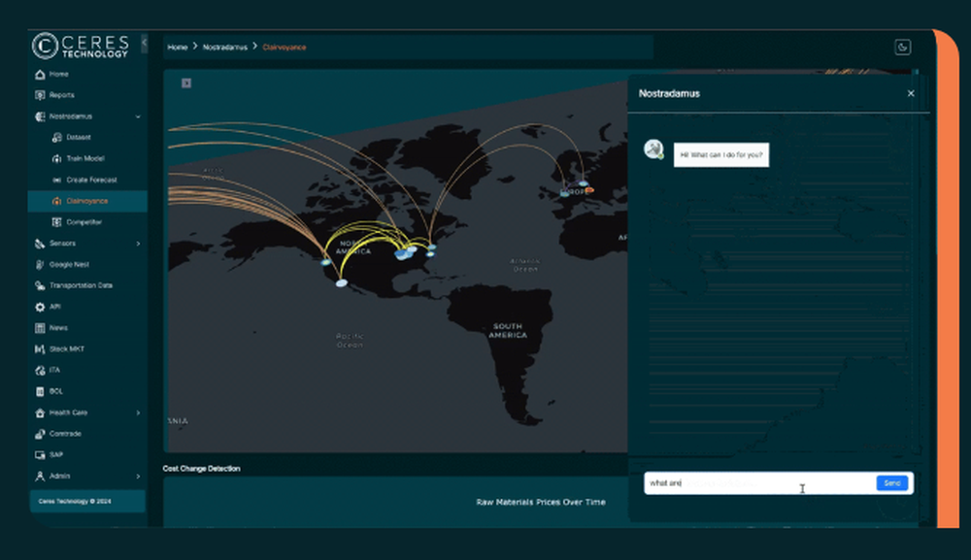The width and height of the screenshot is (971, 560).
Task: Click the ITA icon
Action: click(40, 370)
